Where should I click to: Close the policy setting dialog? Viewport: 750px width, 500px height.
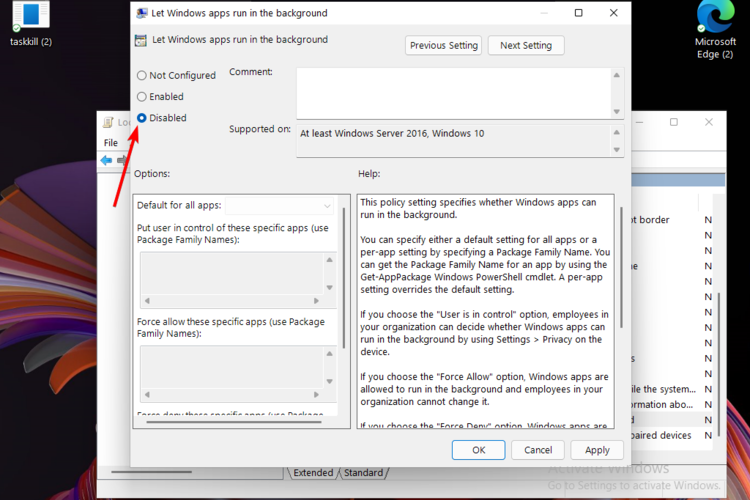(614, 13)
